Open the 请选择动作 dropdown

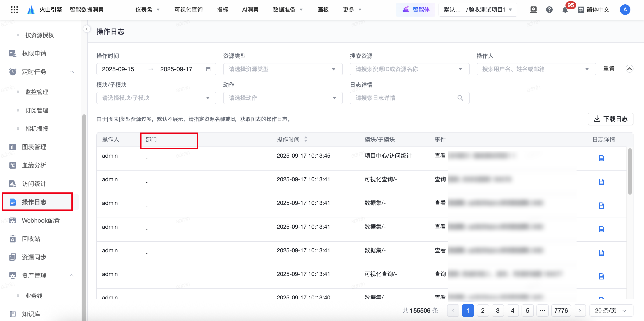coord(283,98)
